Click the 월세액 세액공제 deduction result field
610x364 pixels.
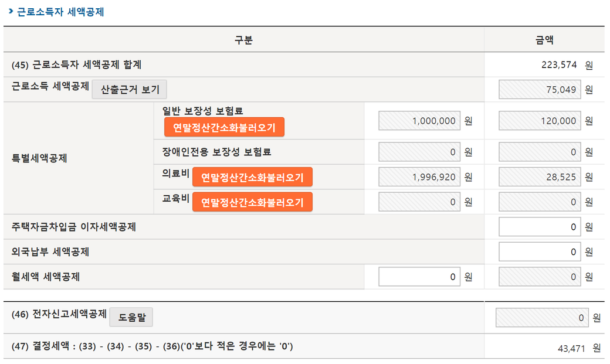(540, 277)
